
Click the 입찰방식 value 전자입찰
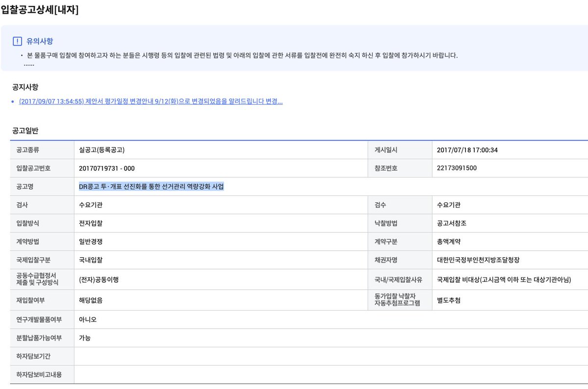pyautogui.click(x=91, y=223)
